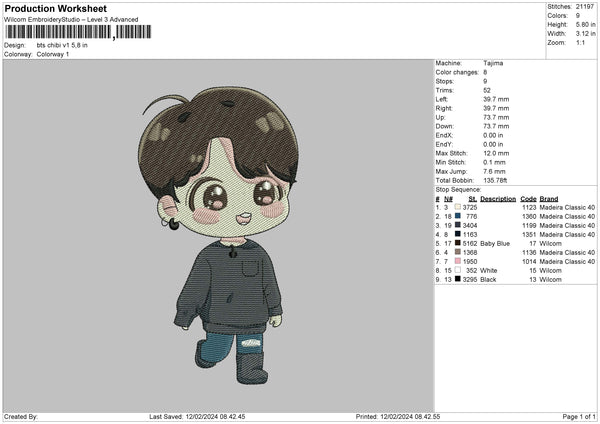The width and height of the screenshot is (600, 424).
Task: Click the Trims value 52
Action: point(487,90)
